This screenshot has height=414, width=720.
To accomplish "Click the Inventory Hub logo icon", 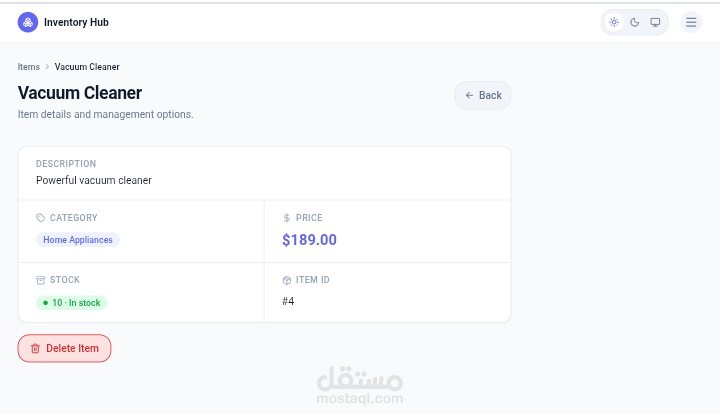I will 27,22.
